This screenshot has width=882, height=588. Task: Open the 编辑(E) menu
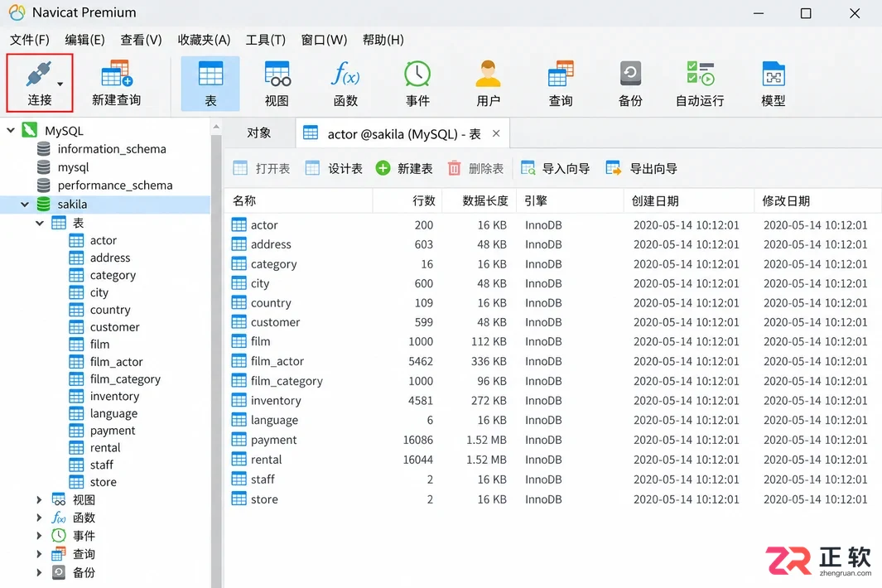coord(85,40)
